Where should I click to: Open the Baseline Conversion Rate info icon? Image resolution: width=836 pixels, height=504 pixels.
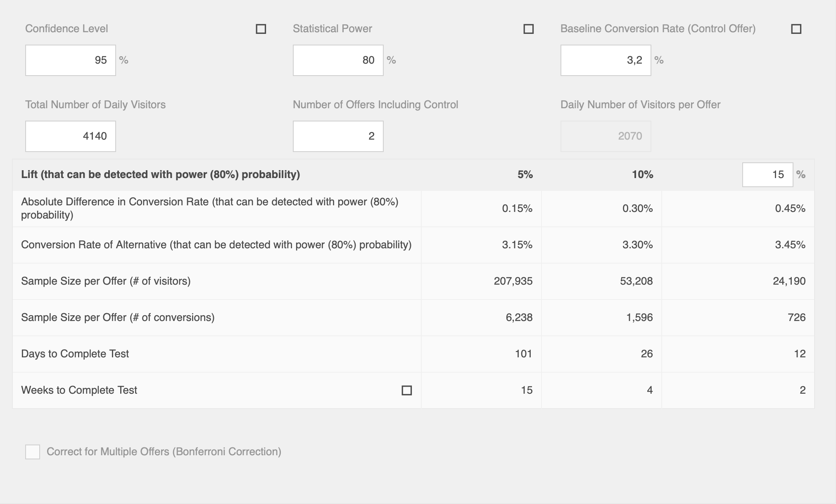click(796, 29)
